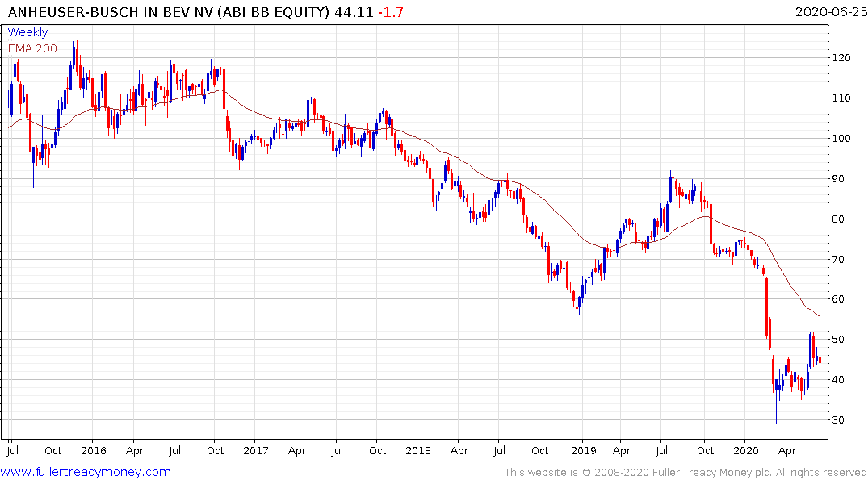Click the 110 price axis label
Image resolution: width=868 pixels, height=484 pixels.
[841, 98]
